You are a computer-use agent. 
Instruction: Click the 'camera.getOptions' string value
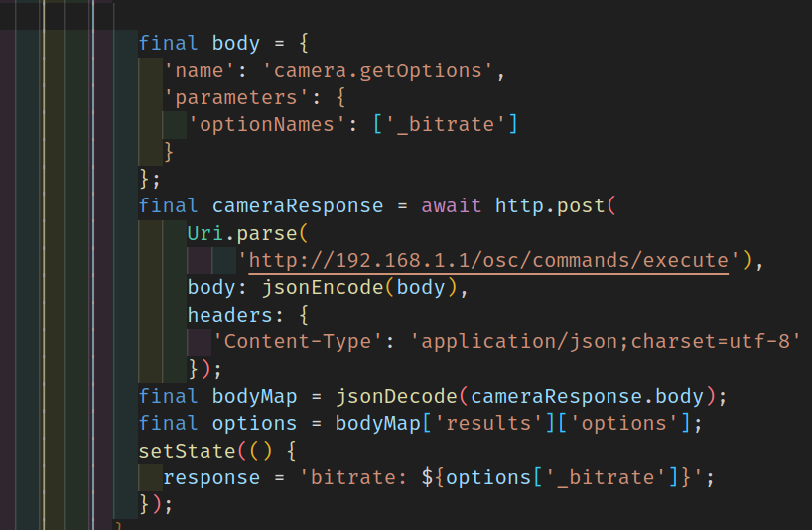pyautogui.click(x=377, y=70)
